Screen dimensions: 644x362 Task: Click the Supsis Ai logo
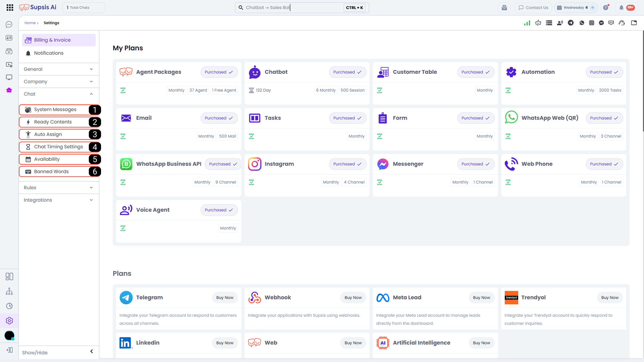[38, 7]
